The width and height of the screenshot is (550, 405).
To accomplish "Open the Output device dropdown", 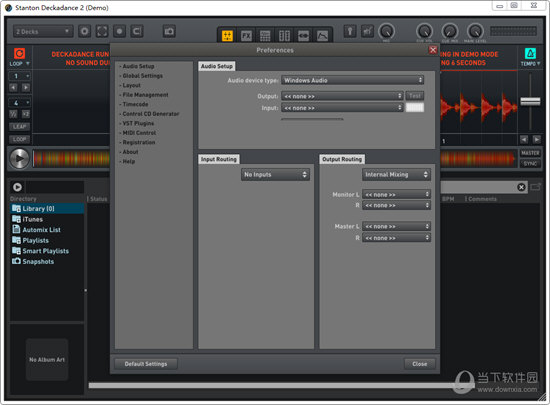I will (x=342, y=96).
